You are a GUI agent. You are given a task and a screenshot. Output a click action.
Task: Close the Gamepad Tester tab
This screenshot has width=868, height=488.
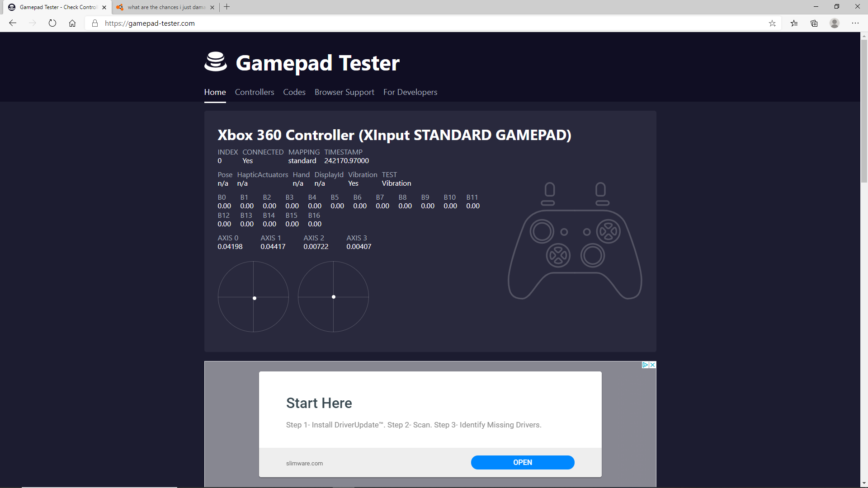point(104,7)
